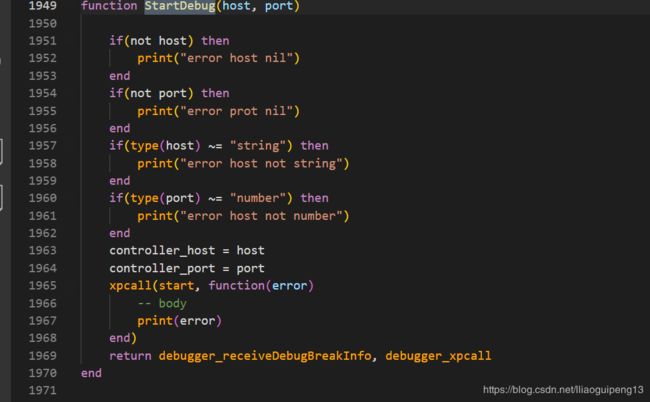Click the controller_port variable
Viewport: 650px width, 402px height.
pos(162,268)
